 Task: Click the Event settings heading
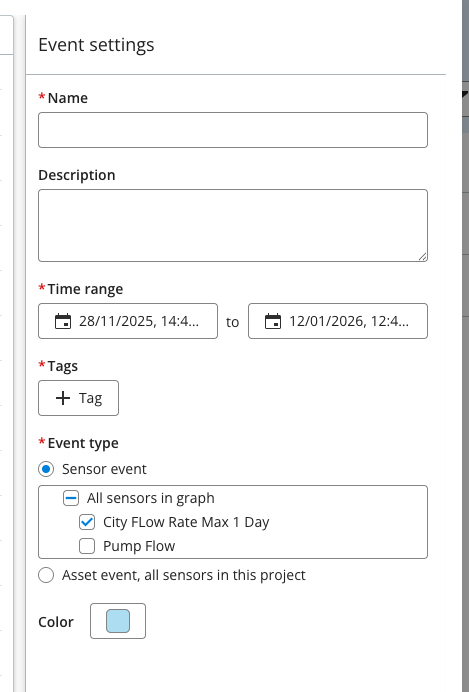(x=96, y=45)
